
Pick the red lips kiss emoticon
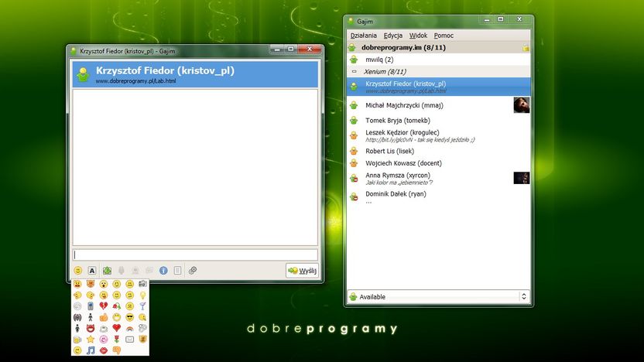[104, 350]
